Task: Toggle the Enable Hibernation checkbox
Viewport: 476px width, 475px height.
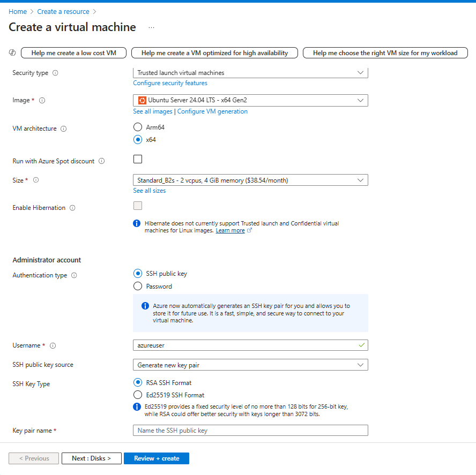Action: coord(138,206)
